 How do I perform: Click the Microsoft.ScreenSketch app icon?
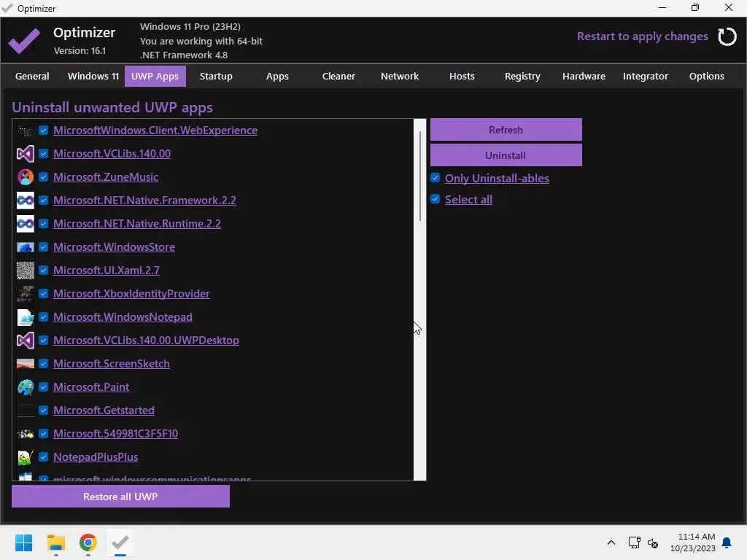[x=26, y=364]
